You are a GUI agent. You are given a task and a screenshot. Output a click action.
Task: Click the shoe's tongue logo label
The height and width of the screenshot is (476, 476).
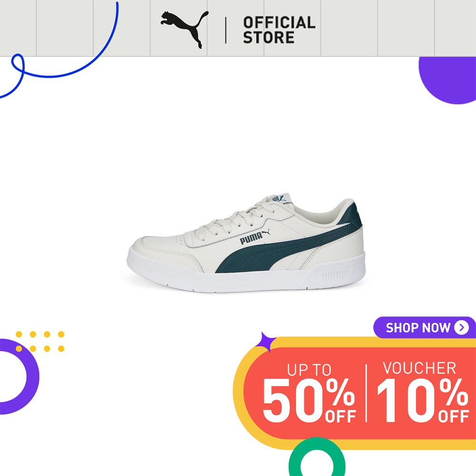pyautogui.click(x=279, y=199)
